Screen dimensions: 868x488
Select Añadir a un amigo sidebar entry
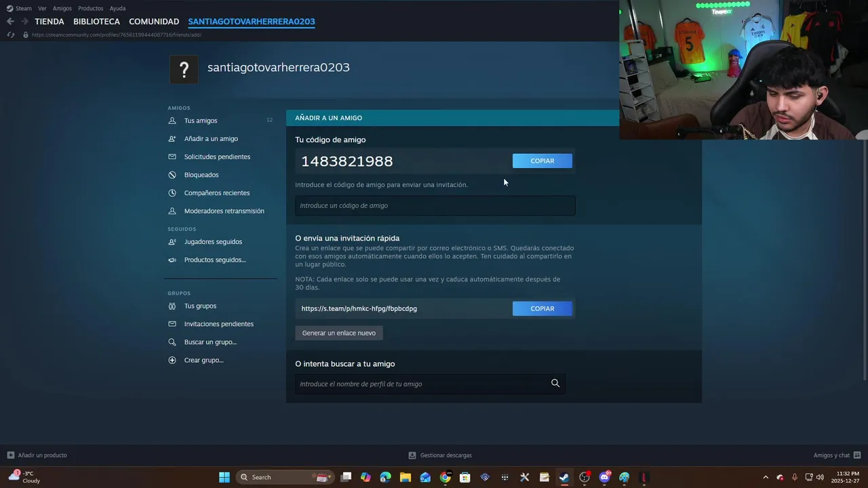tap(211, 139)
